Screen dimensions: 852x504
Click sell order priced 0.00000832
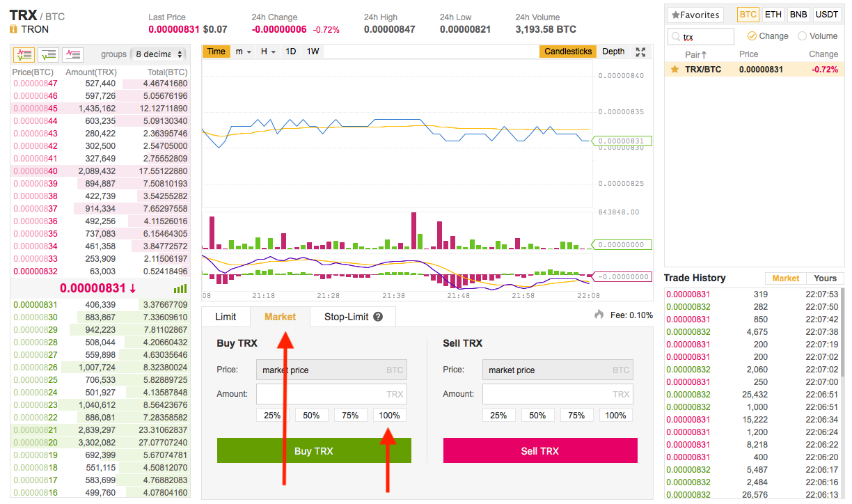click(100, 271)
